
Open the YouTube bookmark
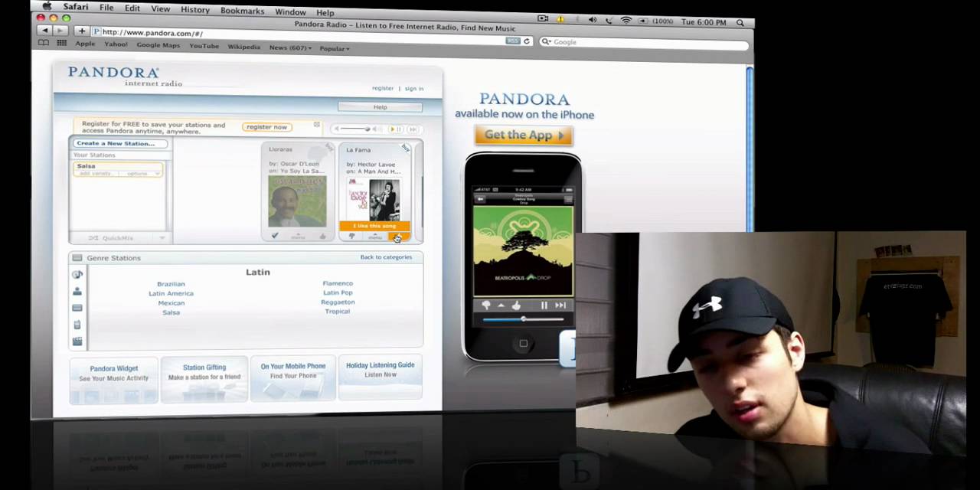tap(204, 46)
